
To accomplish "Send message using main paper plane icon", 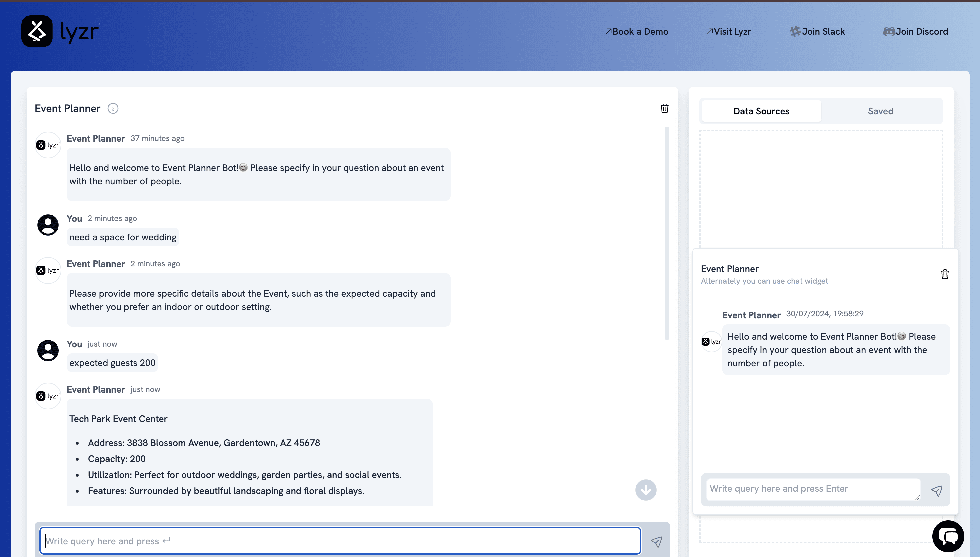I will coord(656,541).
